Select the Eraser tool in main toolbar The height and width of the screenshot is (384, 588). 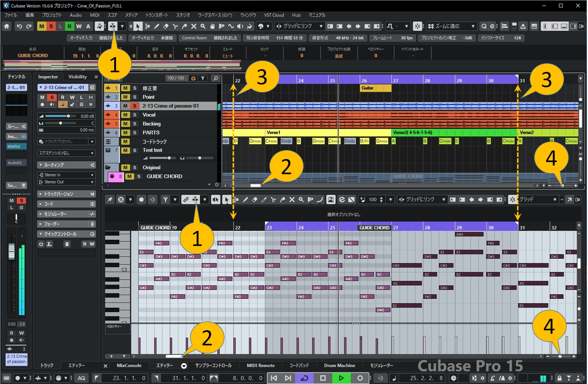click(166, 26)
